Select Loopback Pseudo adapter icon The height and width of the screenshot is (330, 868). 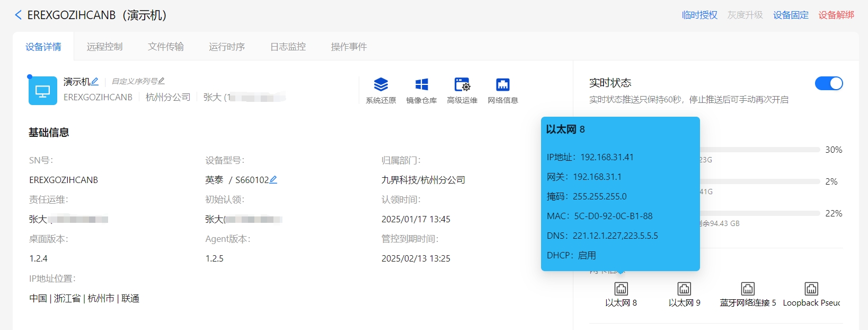click(811, 289)
